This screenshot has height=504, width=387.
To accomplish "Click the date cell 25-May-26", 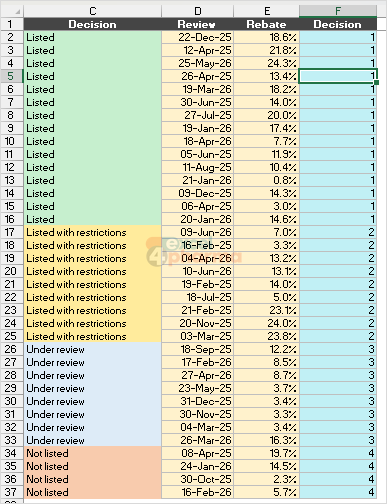I will (198, 63).
